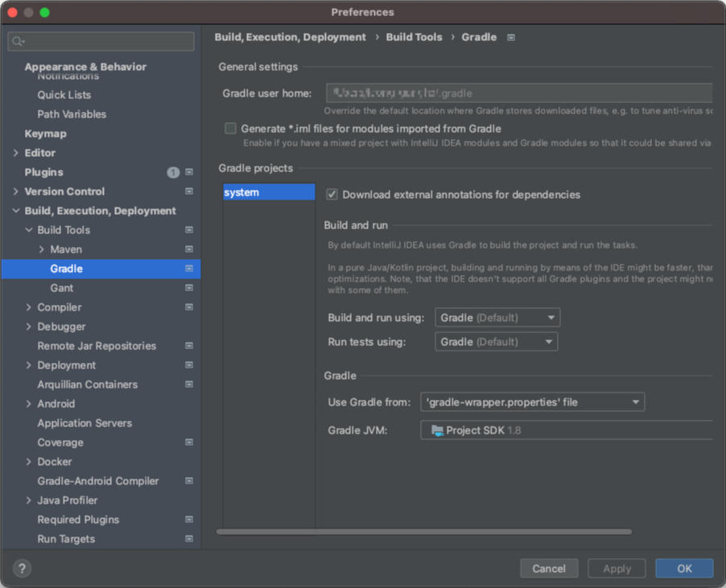726x588 pixels.
Task: Collapse the Build Tools node
Action: (x=29, y=230)
